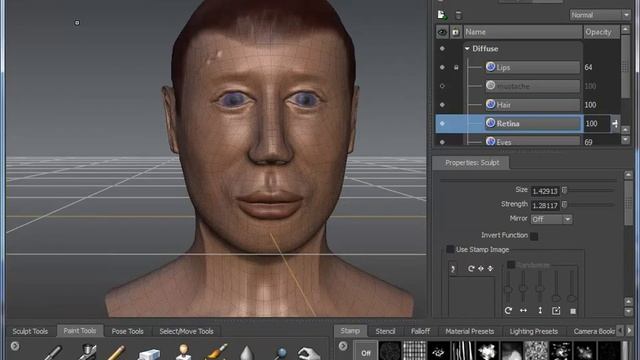Click the Delete Layer trash icon
Viewport: 640px width, 360px height.
458,16
